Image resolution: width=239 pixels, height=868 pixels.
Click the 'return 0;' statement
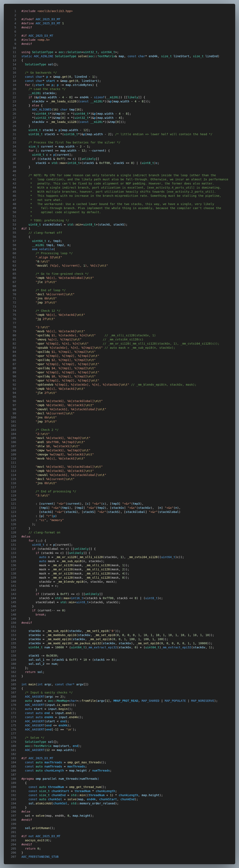[x=33, y=848]
